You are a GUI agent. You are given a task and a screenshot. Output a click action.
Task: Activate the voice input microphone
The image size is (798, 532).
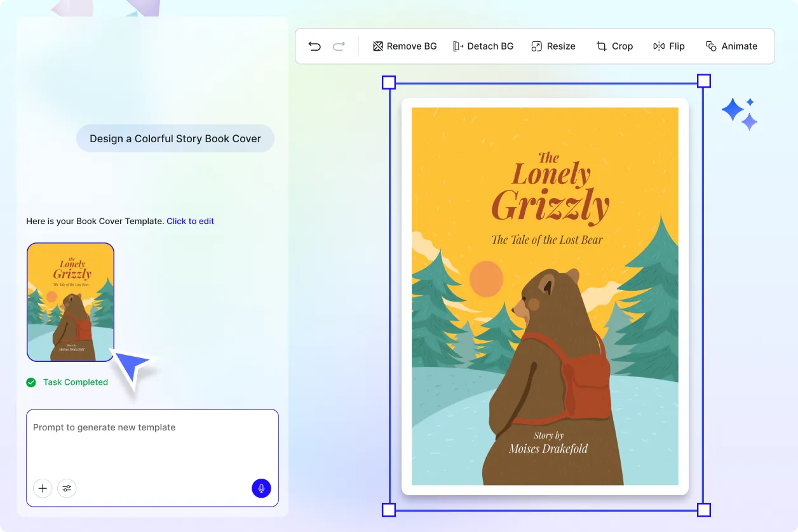[x=261, y=488]
